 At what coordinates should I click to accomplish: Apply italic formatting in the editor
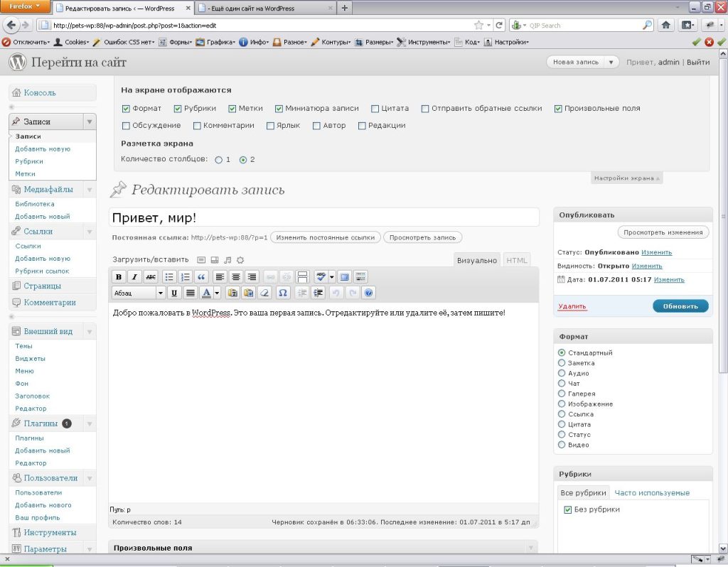[134, 277]
